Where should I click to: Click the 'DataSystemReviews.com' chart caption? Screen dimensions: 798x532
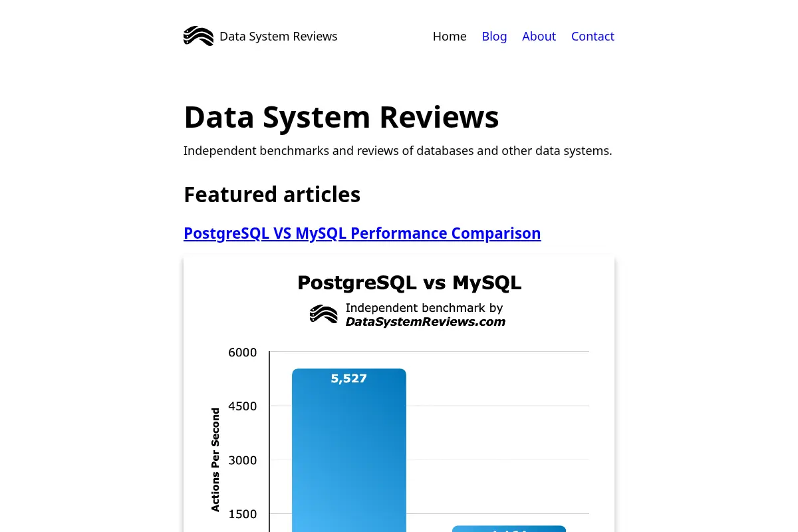[x=425, y=322]
